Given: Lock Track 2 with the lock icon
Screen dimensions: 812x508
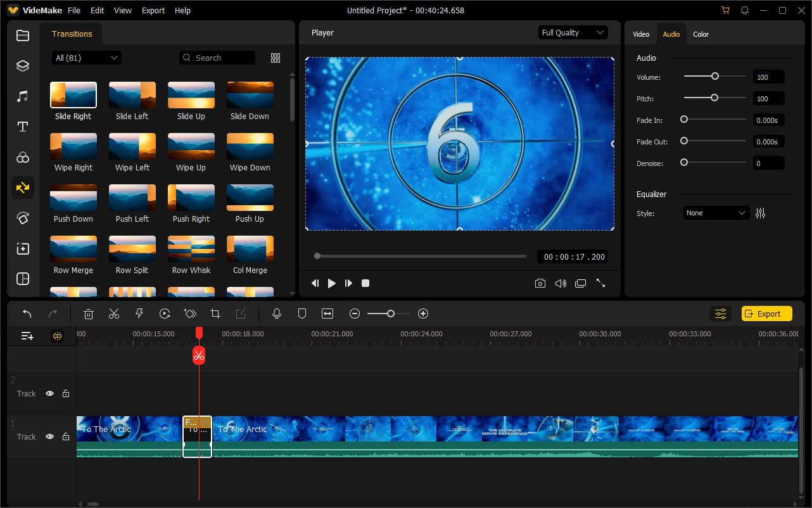Looking at the screenshot, I should tap(65, 393).
